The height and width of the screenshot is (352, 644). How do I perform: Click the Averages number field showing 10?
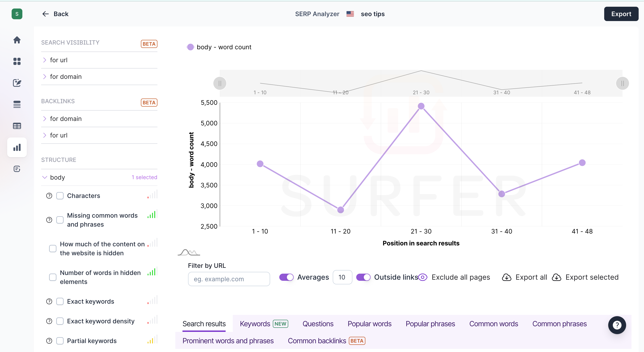pos(342,277)
